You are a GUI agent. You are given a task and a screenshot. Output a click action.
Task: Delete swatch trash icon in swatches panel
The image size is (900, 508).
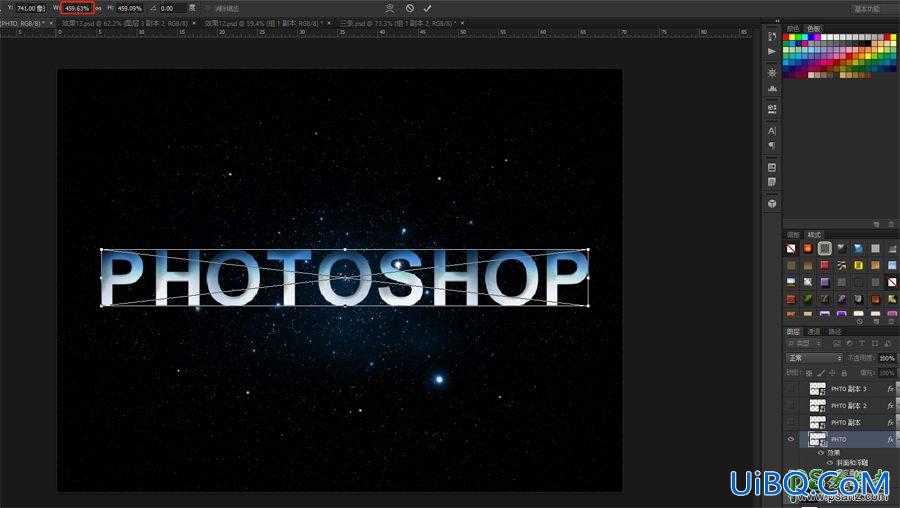pos(891,224)
